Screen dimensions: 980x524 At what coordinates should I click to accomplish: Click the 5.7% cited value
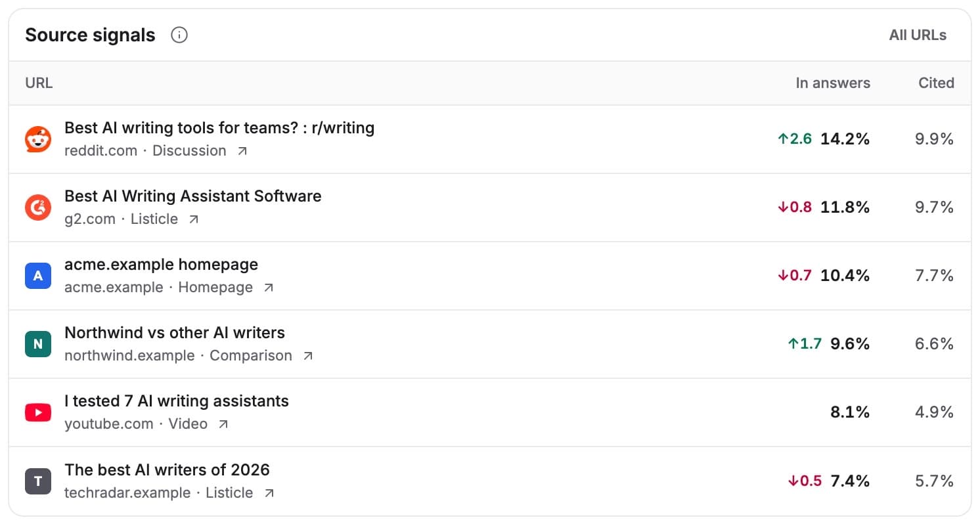click(934, 481)
